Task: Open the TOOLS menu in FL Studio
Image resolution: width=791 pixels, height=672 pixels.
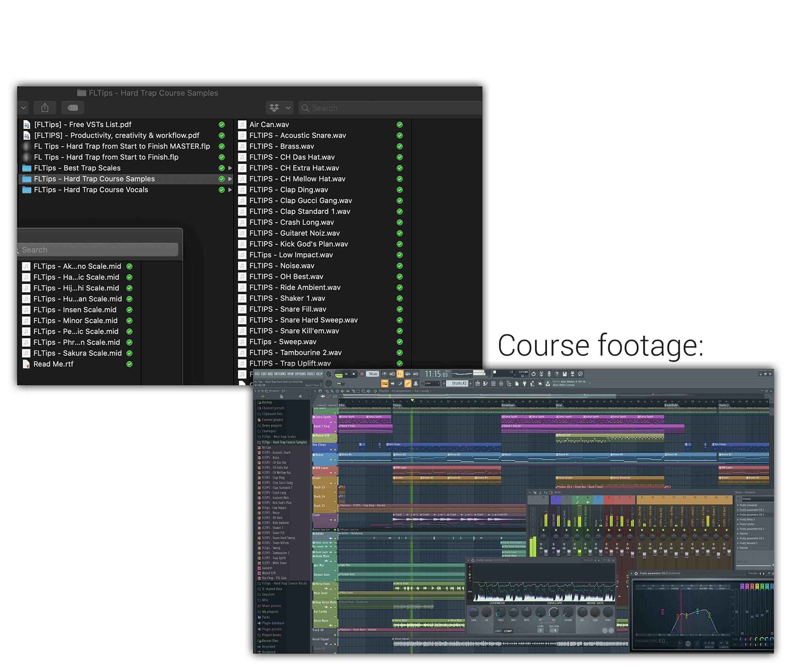Action: (x=311, y=374)
